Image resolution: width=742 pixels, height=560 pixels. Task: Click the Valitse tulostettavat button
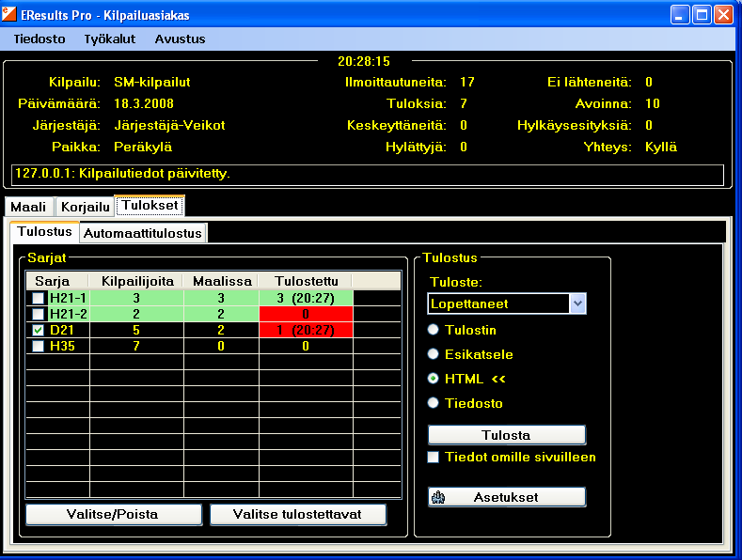298,515
